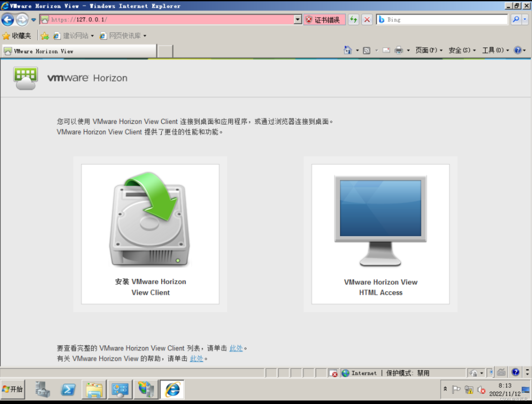Image resolution: width=532 pixels, height=404 pixels.
Task: Expand the print options dropdown arrow
Action: [x=408, y=50]
